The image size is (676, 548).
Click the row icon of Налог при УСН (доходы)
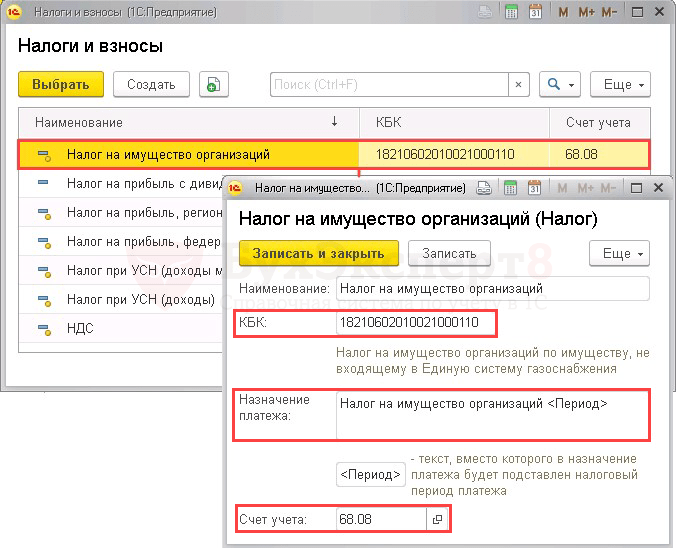(44, 301)
